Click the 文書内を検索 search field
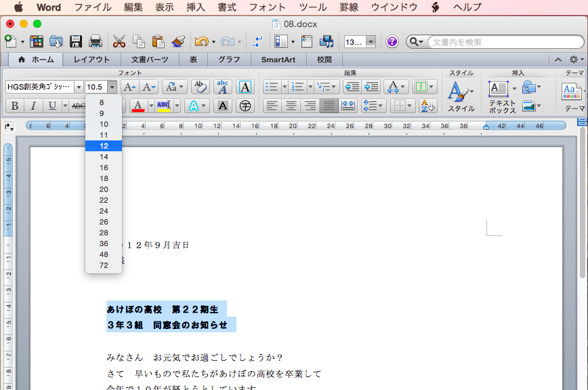 pos(505,42)
